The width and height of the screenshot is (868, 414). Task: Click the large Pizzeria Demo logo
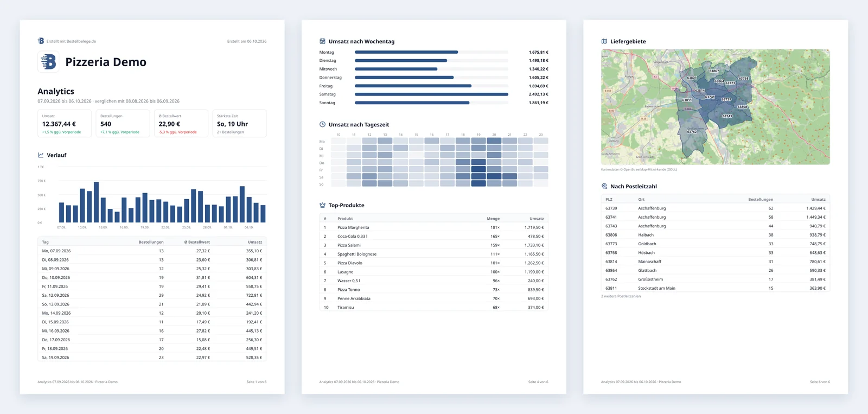48,62
